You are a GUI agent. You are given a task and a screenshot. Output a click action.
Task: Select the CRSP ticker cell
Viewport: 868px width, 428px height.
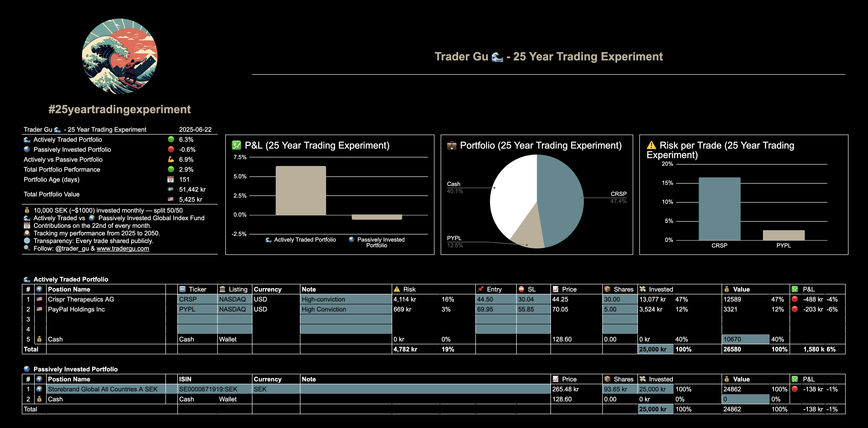[198, 299]
